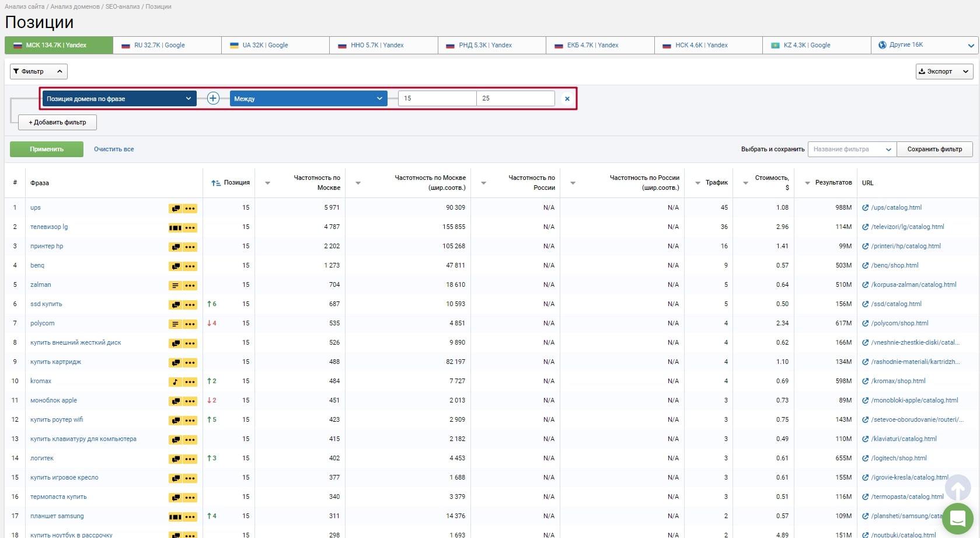The height and width of the screenshot is (538, 980).
Task: Open three-dots menu for 'логитек' row
Action: pos(190,459)
